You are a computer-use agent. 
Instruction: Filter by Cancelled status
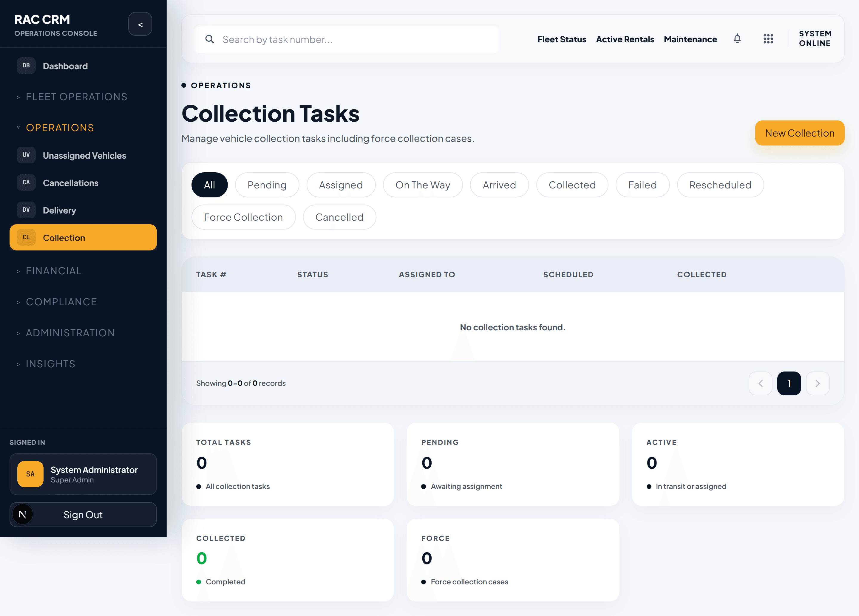click(x=339, y=217)
